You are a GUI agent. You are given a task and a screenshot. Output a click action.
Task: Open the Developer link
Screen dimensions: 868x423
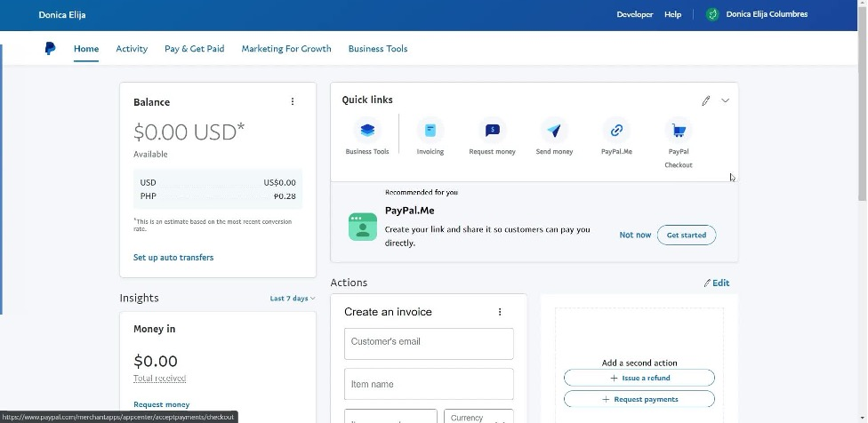(x=635, y=14)
